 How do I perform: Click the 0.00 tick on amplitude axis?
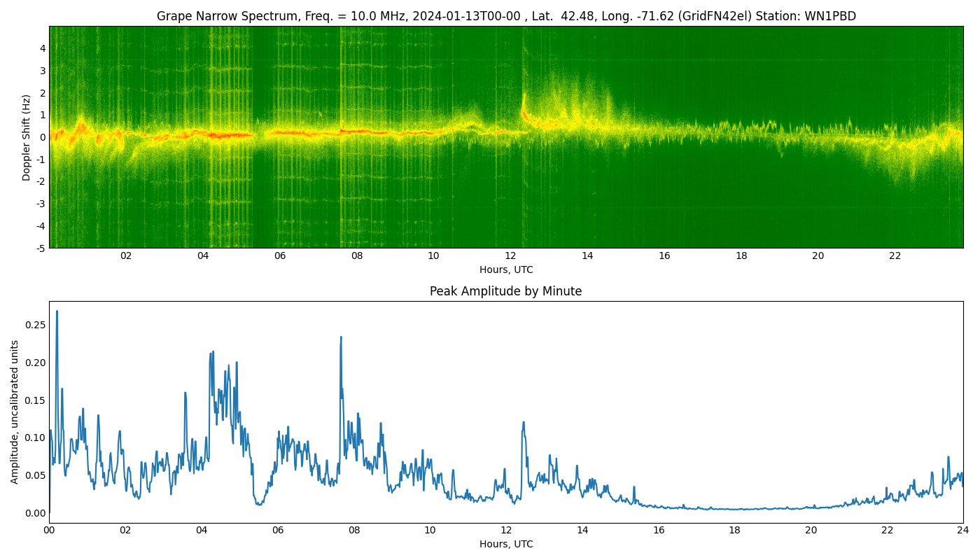35,513
